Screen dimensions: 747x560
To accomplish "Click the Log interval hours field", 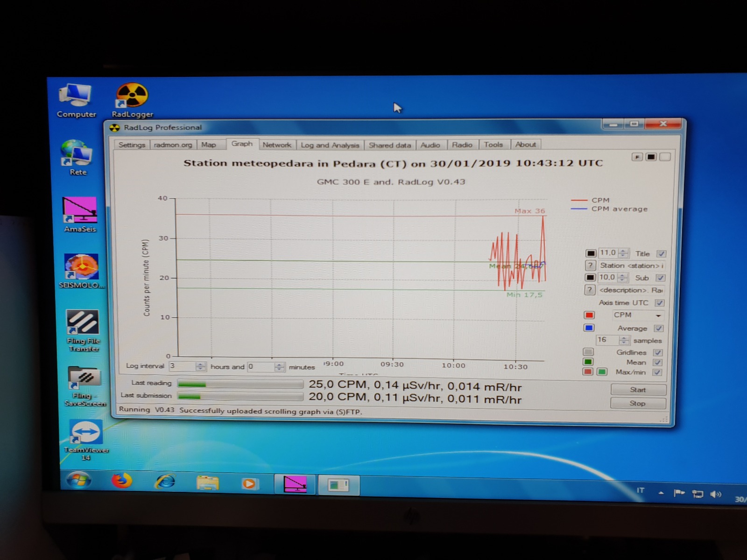I will tap(182, 366).
